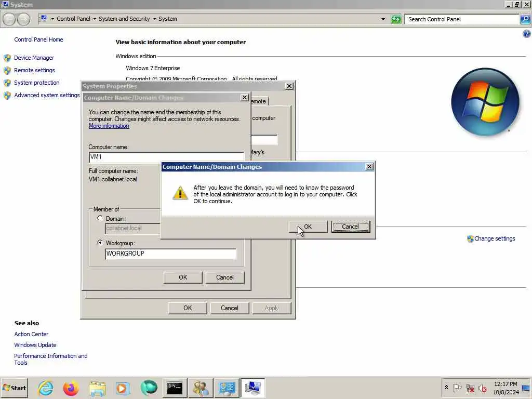532x399 pixels.
Task: Click the search magnifier icon
Action: tap(525, 19)
